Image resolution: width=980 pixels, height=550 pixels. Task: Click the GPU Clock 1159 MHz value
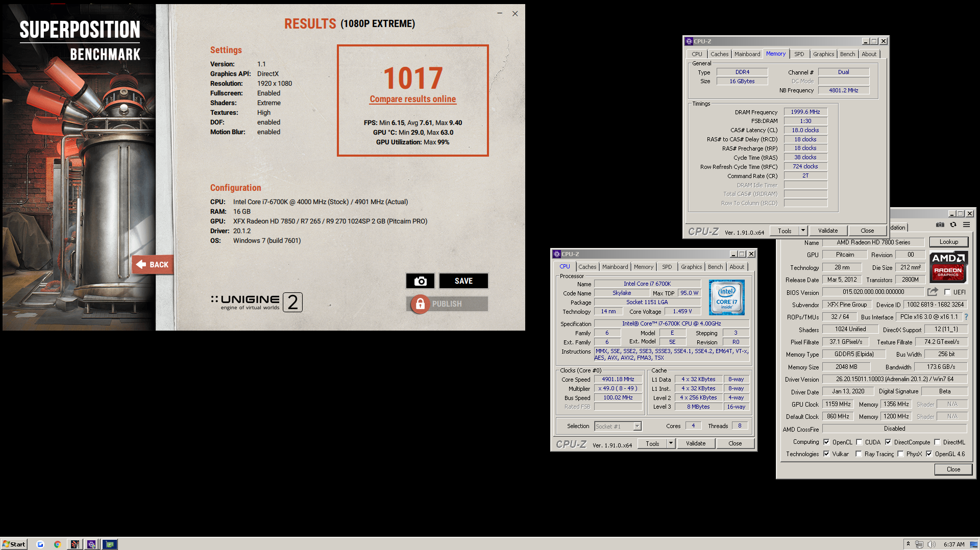coord(838,404)
